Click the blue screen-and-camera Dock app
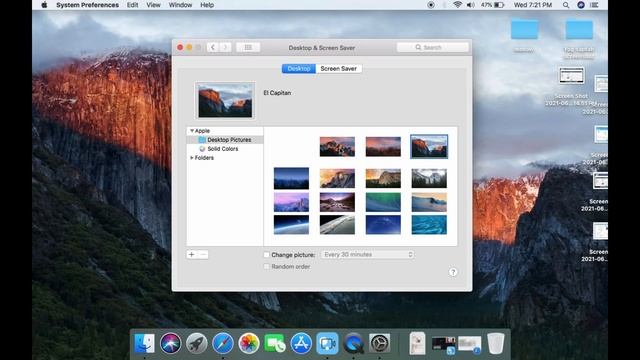The image size is (640, 360). click(x=327, y=343)
